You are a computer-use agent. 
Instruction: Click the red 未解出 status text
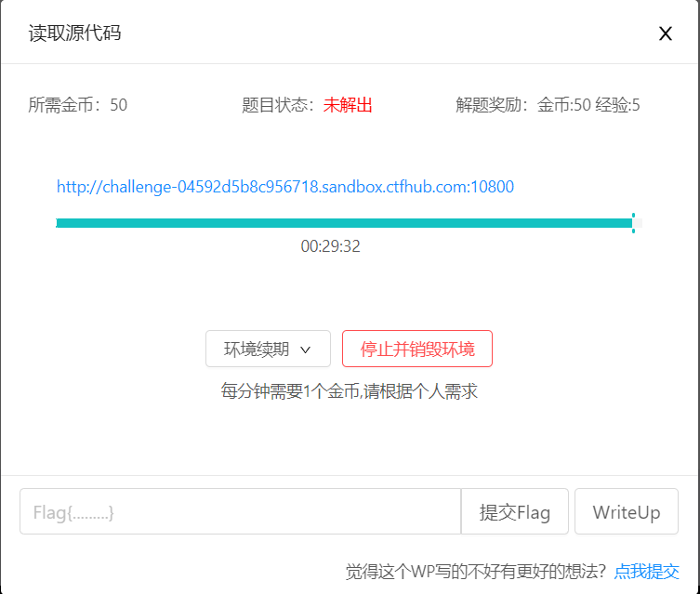click(x=348, y=105)
